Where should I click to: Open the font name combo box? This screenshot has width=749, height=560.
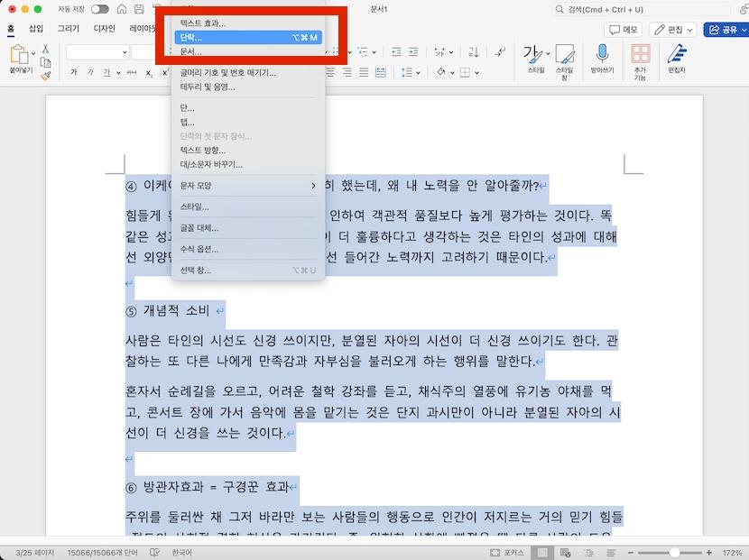coord(97,52)
